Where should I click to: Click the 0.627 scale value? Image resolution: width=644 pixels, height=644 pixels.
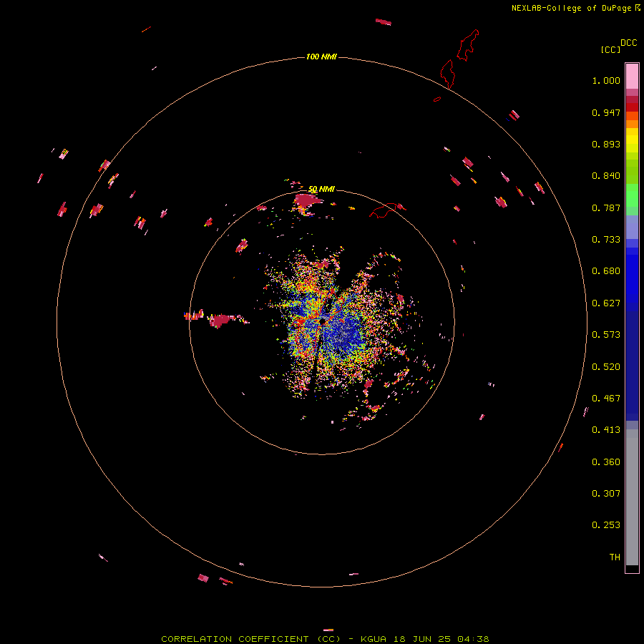click(606, 303)
